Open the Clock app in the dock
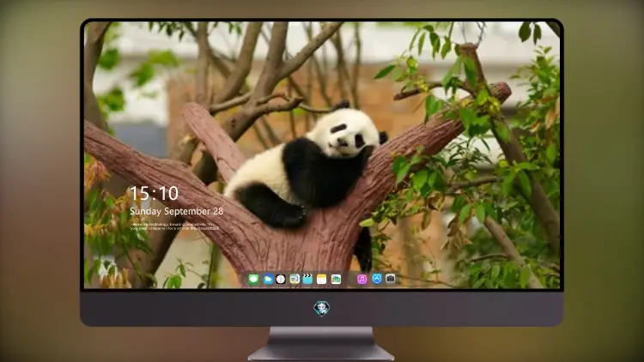This screenshot has height=362, width=644. [281, 279]
